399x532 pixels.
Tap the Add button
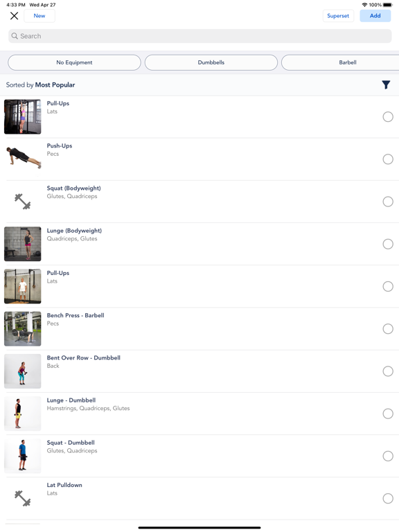(x=375, y=16)
